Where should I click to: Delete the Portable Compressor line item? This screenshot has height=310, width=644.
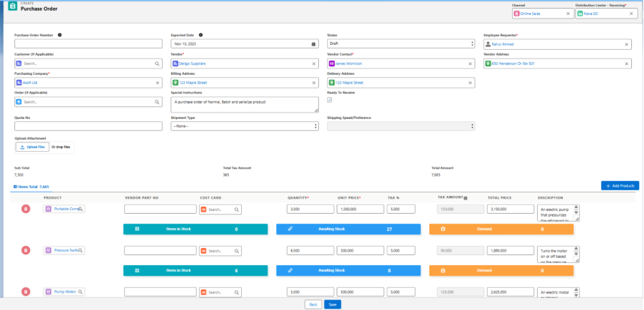[26, 209]
